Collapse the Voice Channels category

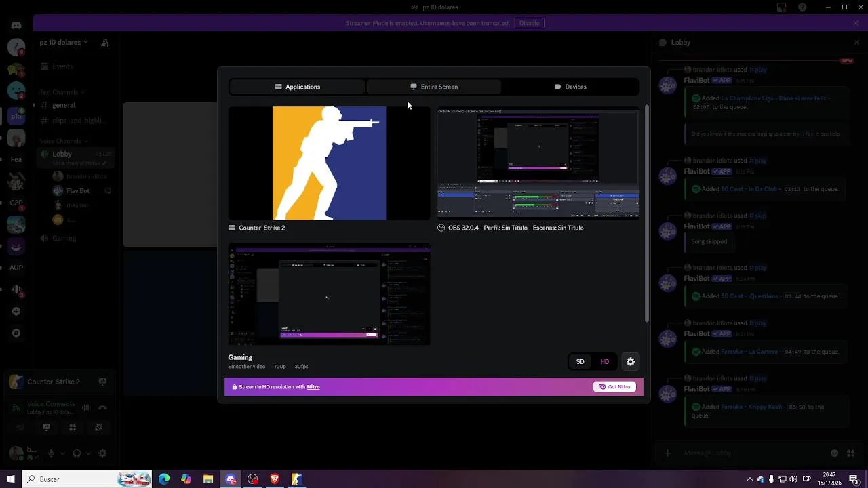(63, 141)
